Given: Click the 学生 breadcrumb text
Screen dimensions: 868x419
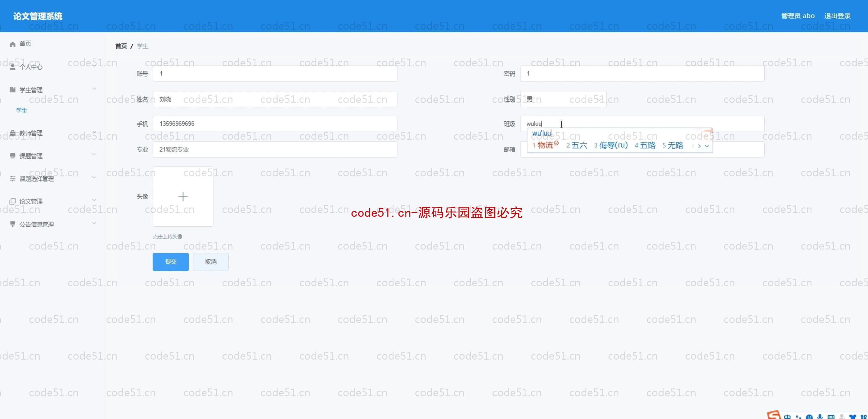Looking at the screenshot, I should point(142,46).
